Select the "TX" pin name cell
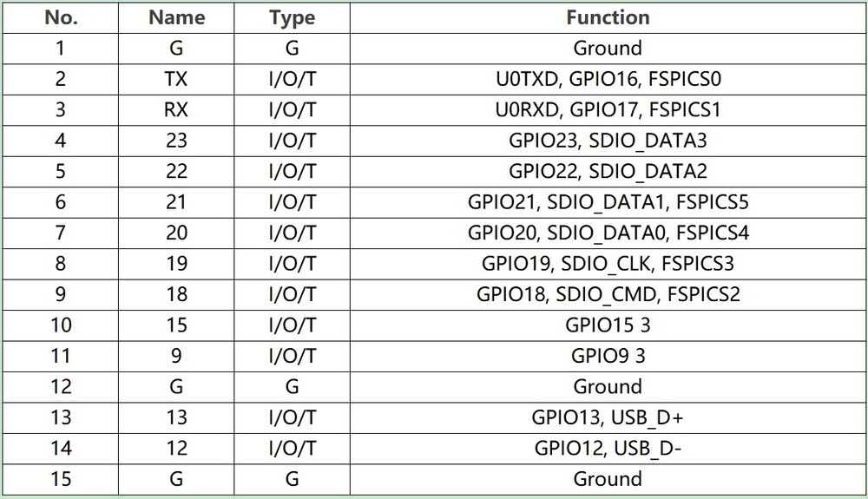This screenshot has width=868, height=499. coord(176,79)
